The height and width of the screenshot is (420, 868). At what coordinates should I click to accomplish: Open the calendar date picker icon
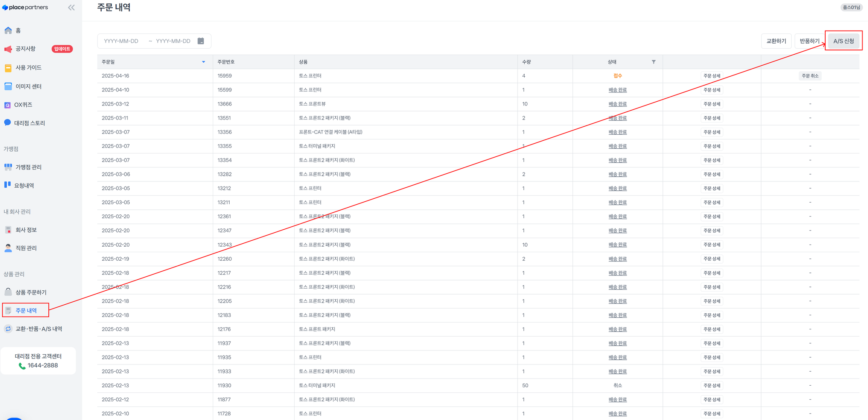click(201, 41)
